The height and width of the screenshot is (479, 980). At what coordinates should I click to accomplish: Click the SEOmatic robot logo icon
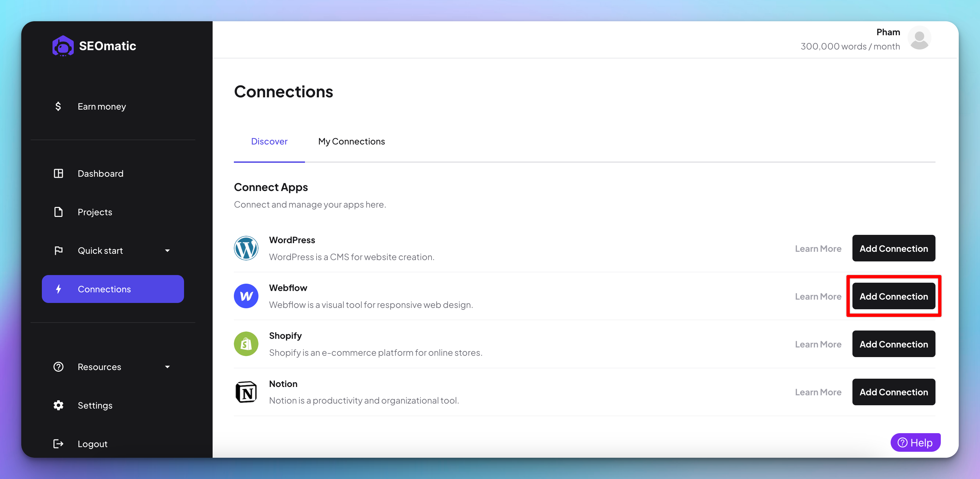pos(63,46)
